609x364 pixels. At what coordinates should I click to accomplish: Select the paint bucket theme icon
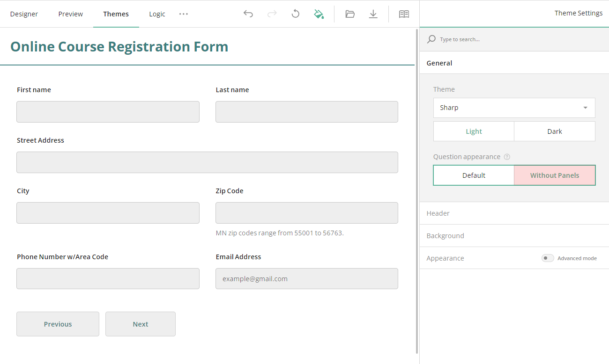[x=319, y=14]
